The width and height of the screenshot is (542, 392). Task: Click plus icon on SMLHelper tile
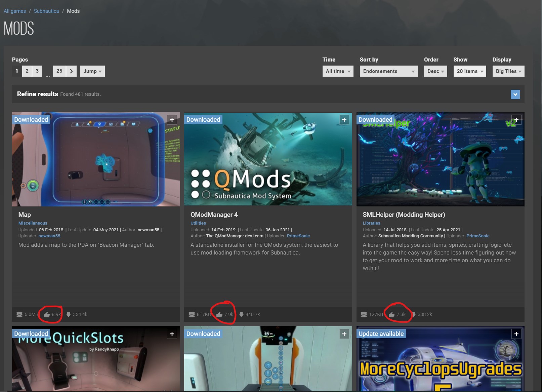coord(516,120)
